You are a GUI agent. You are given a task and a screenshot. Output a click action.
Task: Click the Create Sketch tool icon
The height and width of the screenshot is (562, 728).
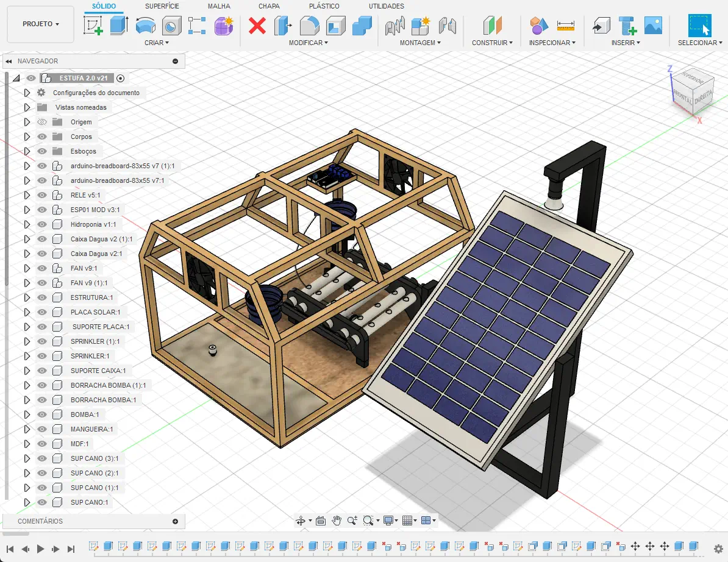click(x=93, y=26)
